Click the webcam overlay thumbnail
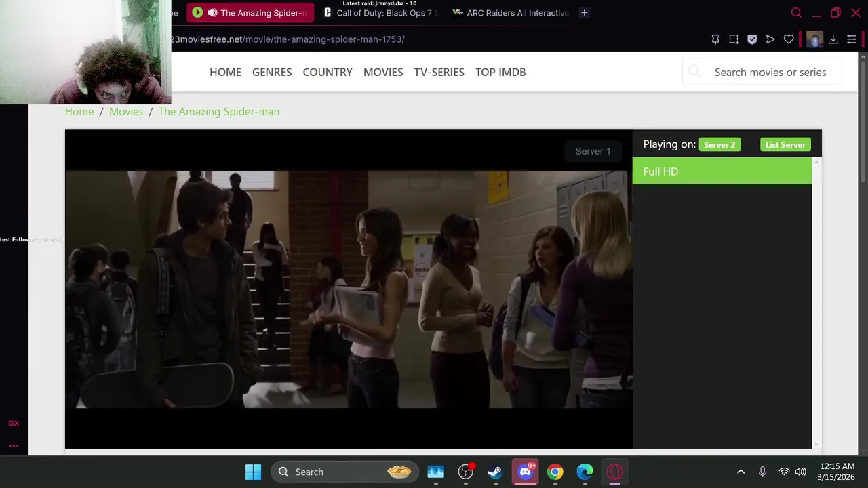This screenshot has height=488, width=868. (85, 52)
